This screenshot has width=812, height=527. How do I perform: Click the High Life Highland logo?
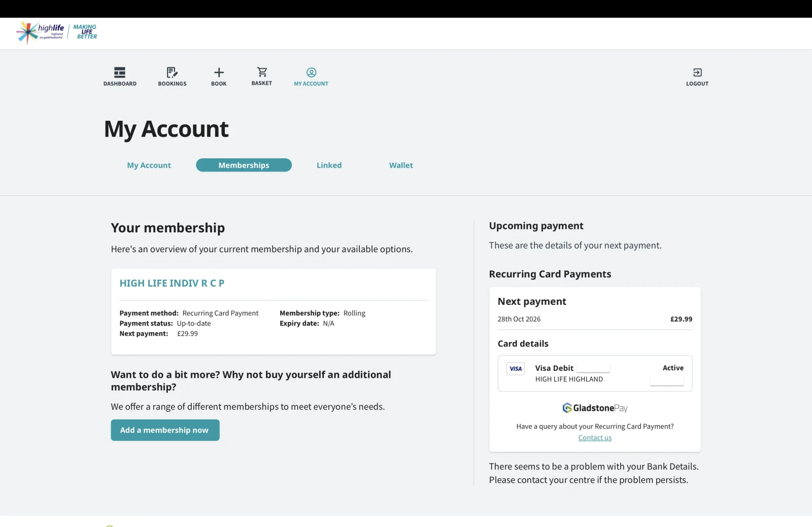coord(40,32)
